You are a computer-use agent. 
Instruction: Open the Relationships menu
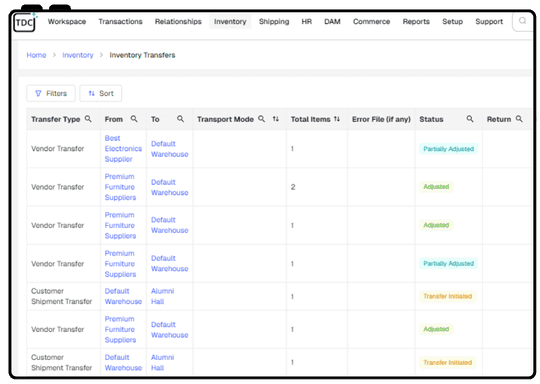[x=178, y=22]
